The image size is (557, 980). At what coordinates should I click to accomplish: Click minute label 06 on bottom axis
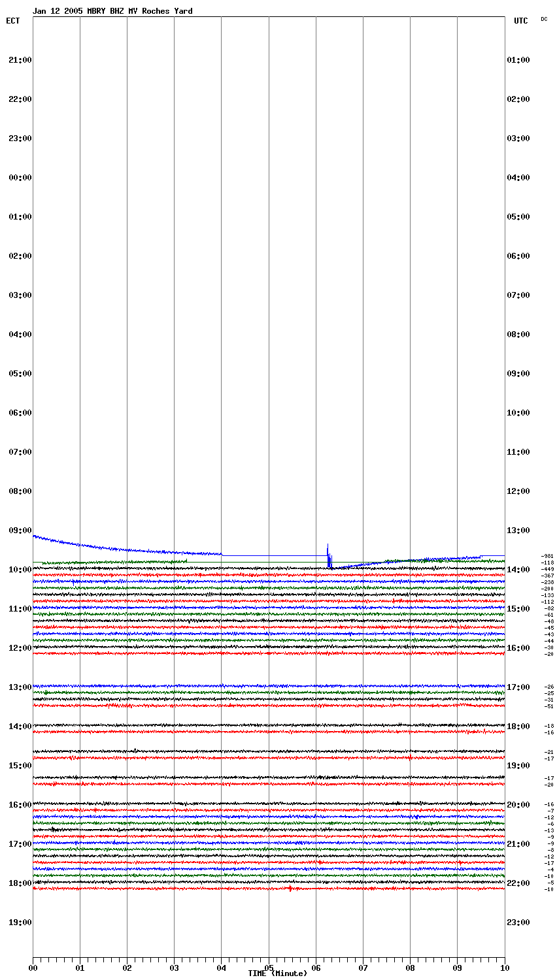click(316, 968)
